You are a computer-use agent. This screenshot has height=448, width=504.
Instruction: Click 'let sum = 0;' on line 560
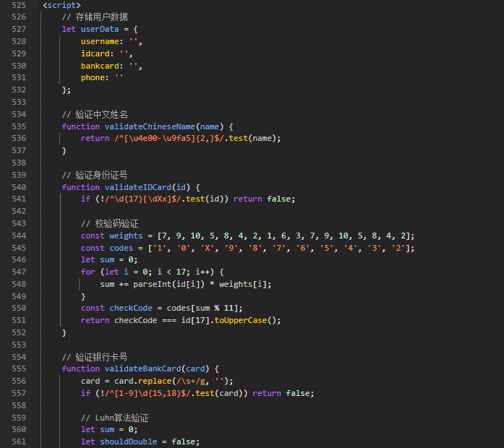point(109,430)
